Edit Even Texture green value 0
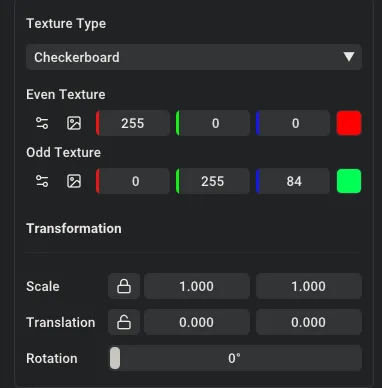This screenshot has height=388, width=382. pyautogui.click(x=213, y=123)
